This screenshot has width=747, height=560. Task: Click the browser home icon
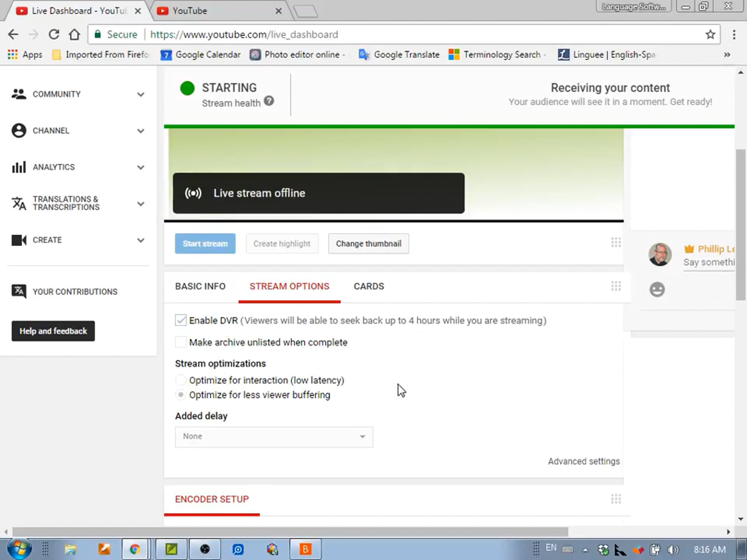click(x=74, y=35)
